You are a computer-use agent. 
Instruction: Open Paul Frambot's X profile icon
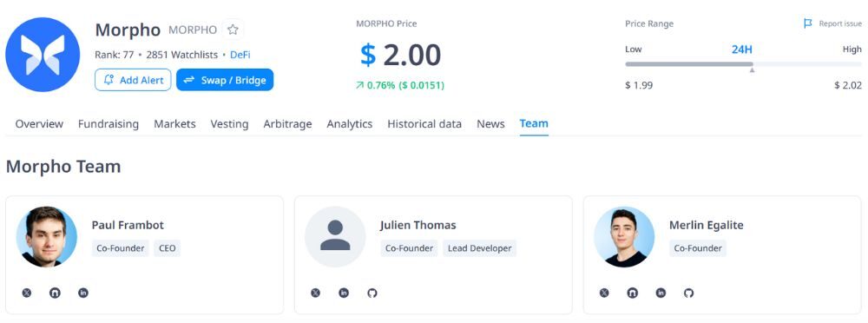pyautogui.click(x=27, y=293)
